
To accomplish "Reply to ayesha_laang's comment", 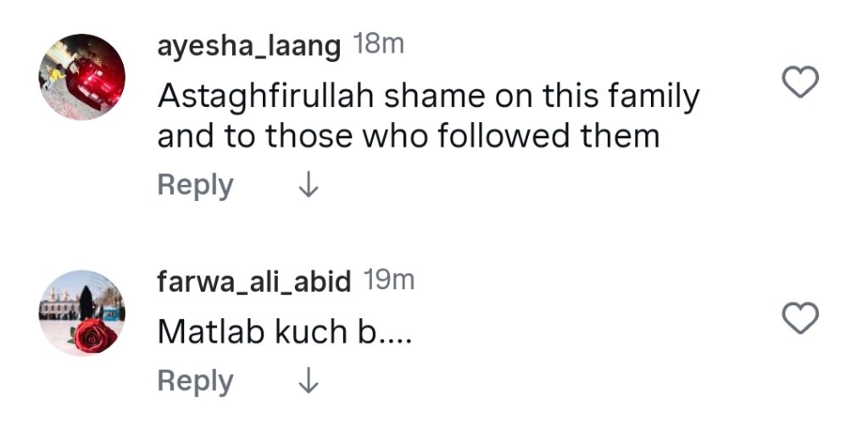I will [195, 185].
